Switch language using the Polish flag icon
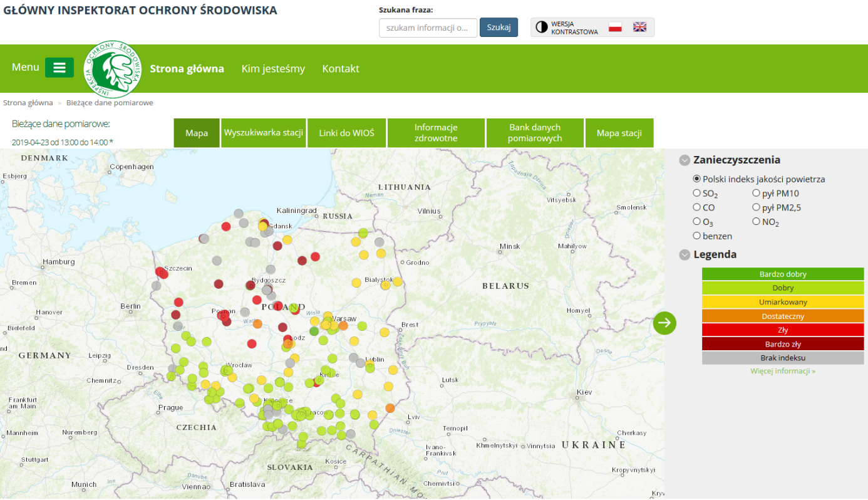Viewport: 868px width, 500px height. (x=615, y=27)
